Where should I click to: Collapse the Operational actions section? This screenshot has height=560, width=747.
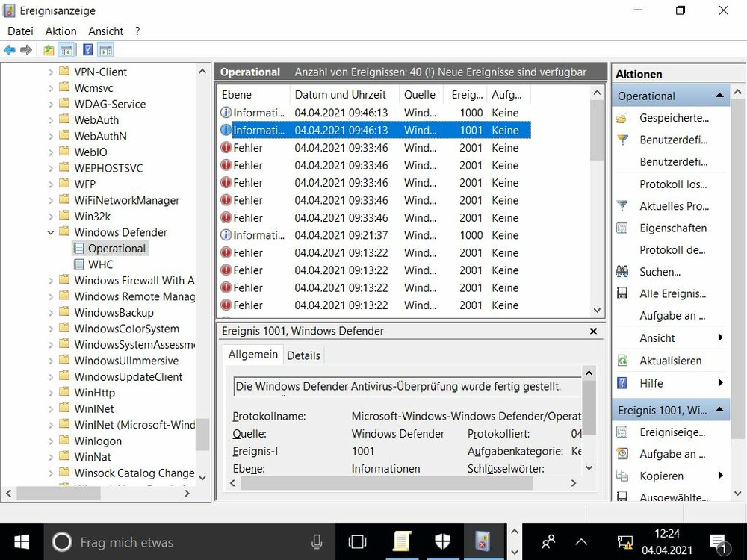[x=719, y=96]
